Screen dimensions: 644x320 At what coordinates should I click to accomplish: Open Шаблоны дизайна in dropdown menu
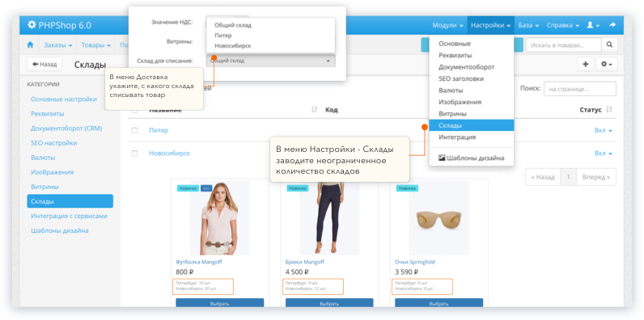(x=471, y=158)
